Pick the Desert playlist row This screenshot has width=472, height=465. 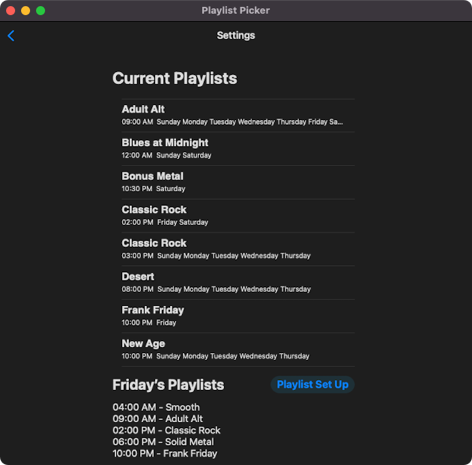point(238,283)
